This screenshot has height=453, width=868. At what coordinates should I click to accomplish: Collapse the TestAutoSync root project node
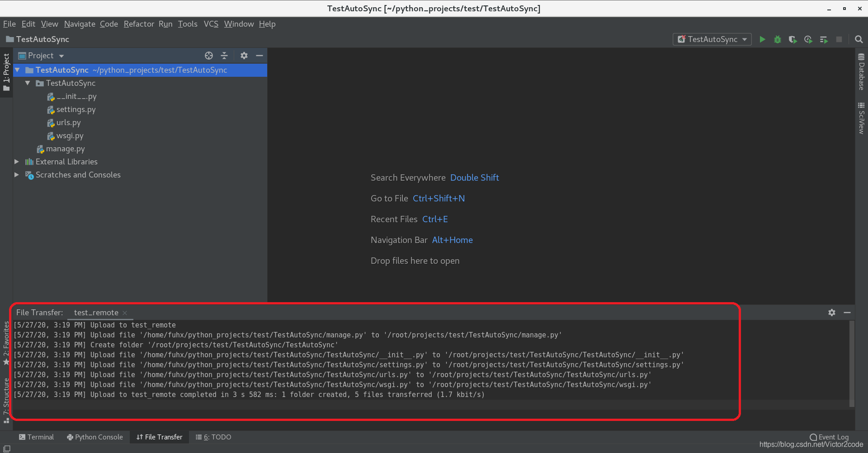[17, 70]
